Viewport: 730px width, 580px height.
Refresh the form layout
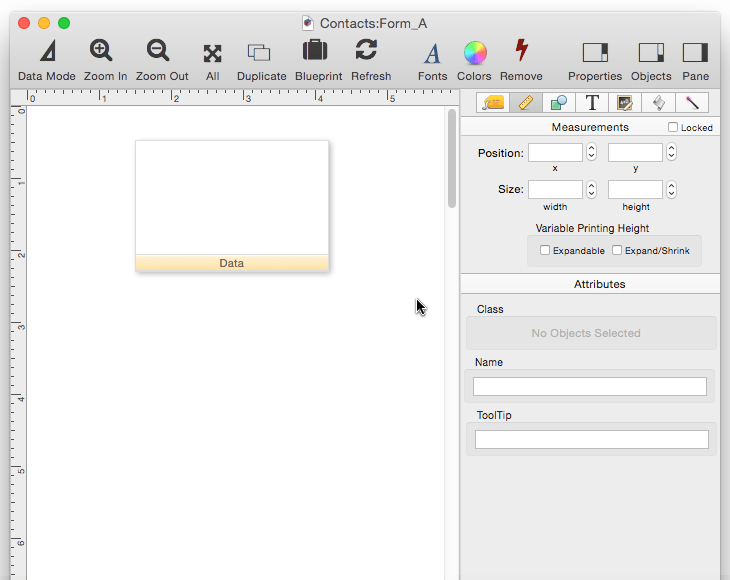coord(367,52)
